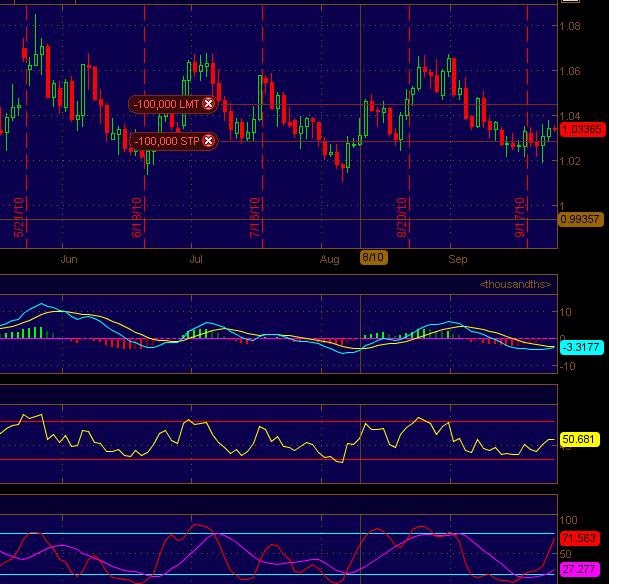Click the 5/21/10 expiration date marker
Viewport: 620px width, 584px height.
pos(19,217)
